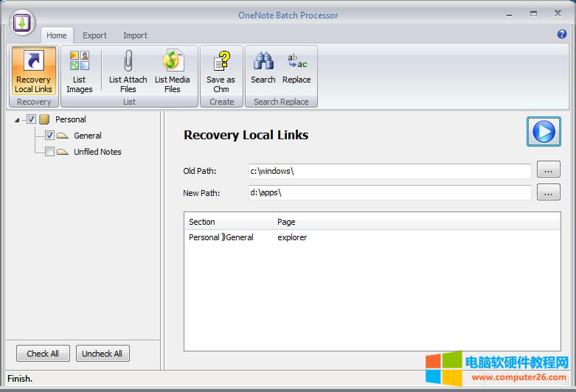The image size is (576, 392).
Task: Collapse the Personal notebook tree node
Action: (18, 120)
